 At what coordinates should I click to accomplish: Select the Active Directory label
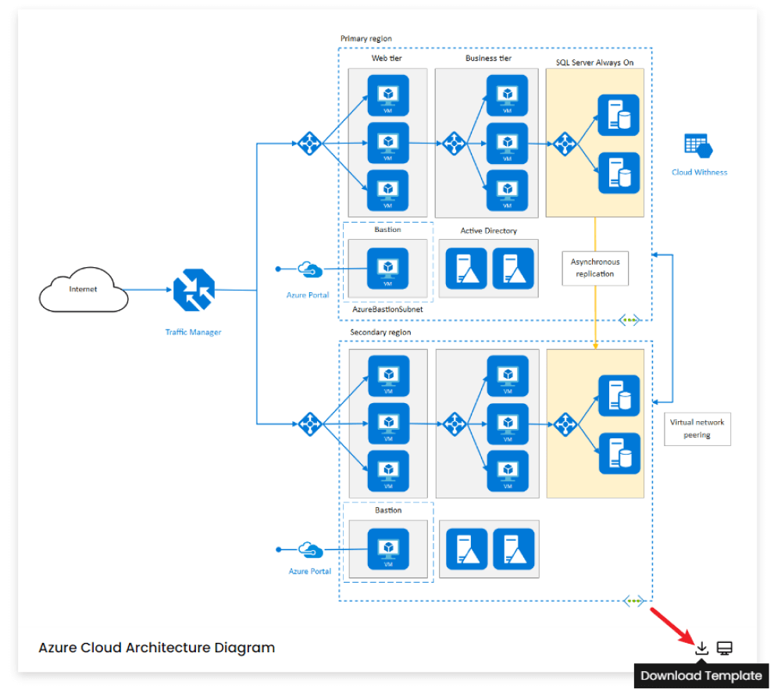tap(489, 230)
